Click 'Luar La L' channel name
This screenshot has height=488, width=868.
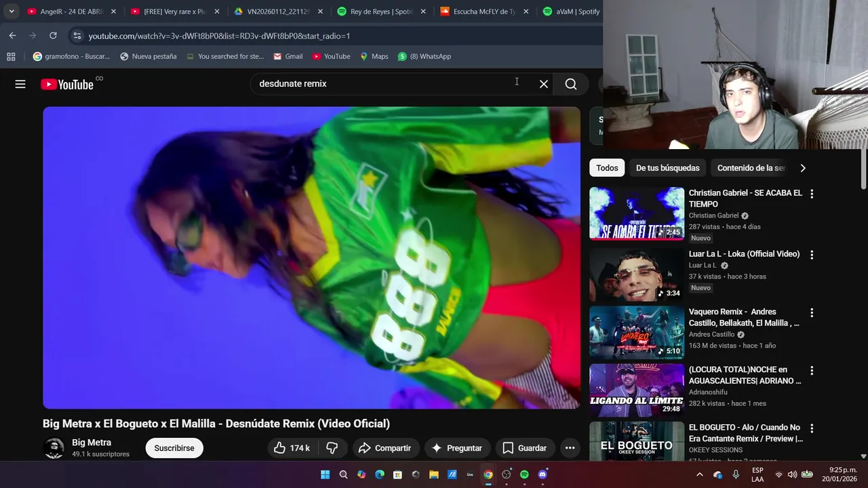pos(703,266)
